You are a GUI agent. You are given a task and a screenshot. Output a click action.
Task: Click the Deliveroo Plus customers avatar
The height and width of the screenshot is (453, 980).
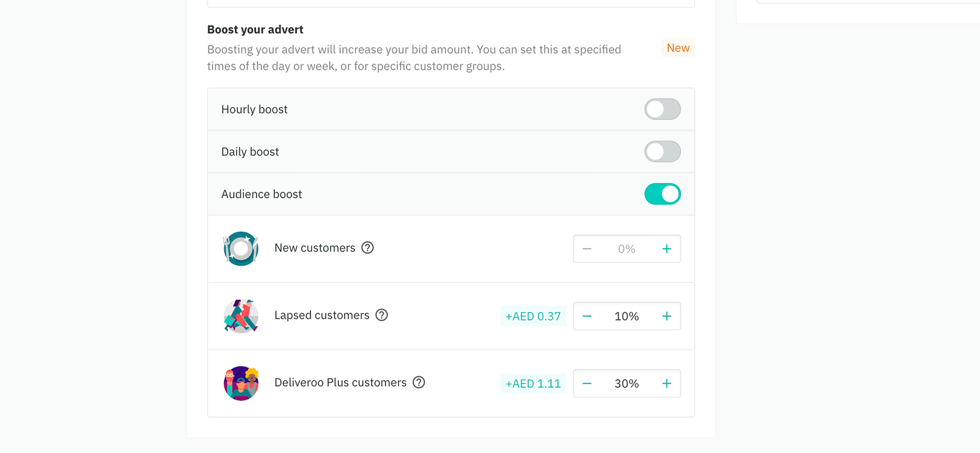pyautogui.click(x=241, y=383)
